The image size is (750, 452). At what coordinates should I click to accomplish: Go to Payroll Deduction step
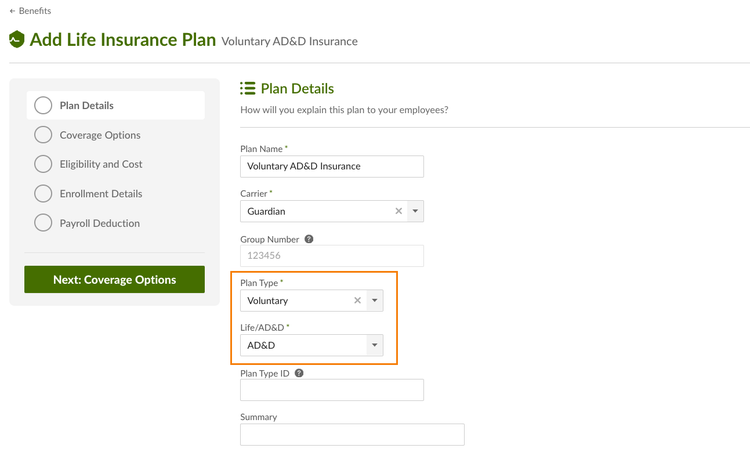tap(99, 223)
